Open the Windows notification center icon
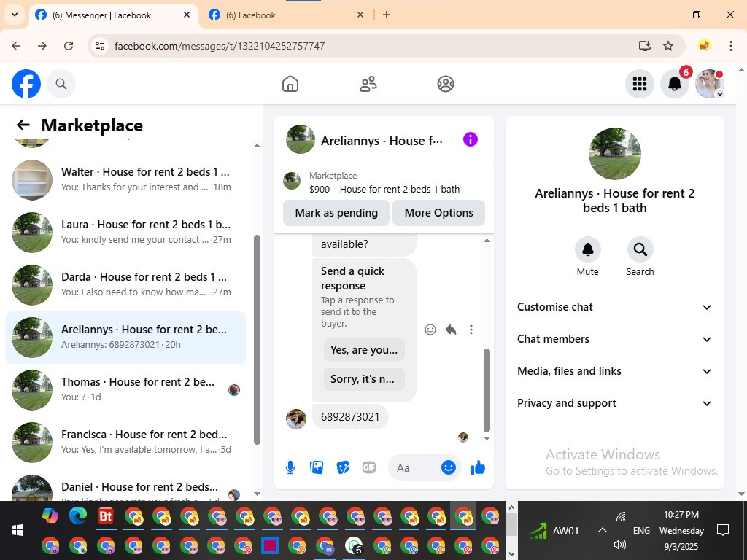Screen dimensions: 747x560 (x=723, y=530)
